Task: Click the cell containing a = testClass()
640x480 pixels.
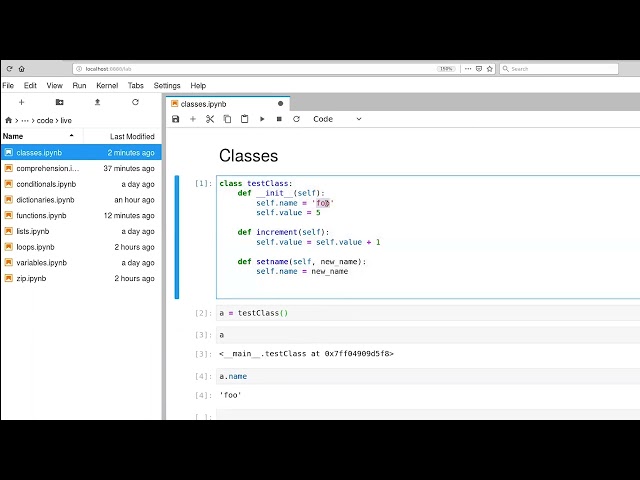Action: click(428, 313)
